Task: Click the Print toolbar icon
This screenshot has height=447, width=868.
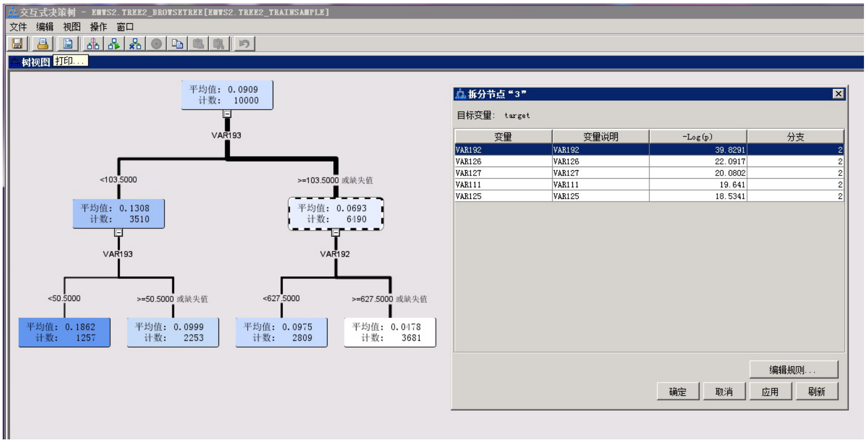Action: tap(43, 43)
